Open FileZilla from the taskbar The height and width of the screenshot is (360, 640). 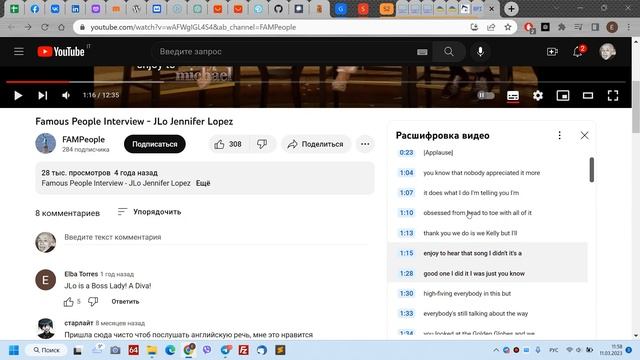[x=243, y=350]
